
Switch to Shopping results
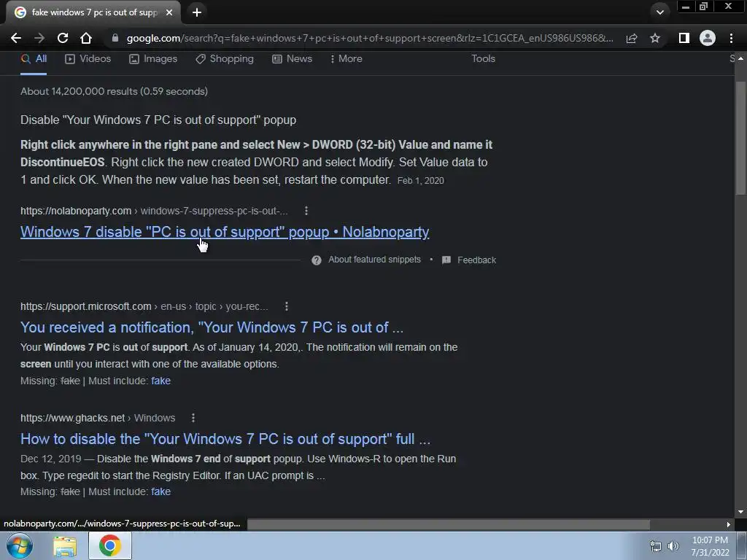225,58
